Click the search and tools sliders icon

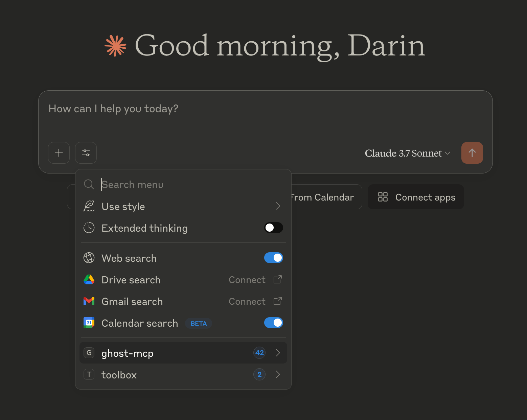click(86, 153)
